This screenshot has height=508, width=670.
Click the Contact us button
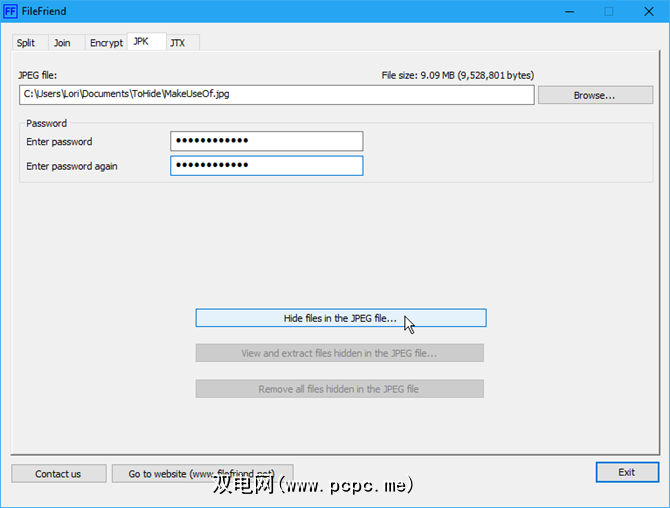pyautogui.click(x=59, y=473)
